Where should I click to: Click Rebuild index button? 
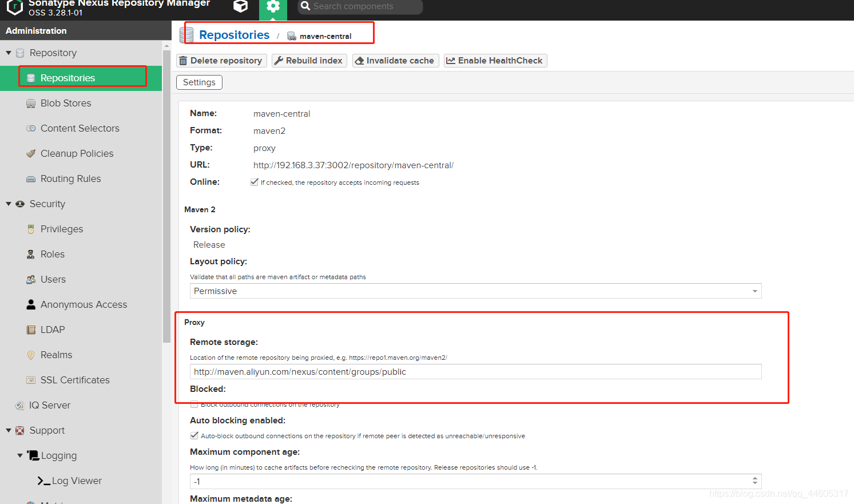pyautogui.click(x=309, y=61)
